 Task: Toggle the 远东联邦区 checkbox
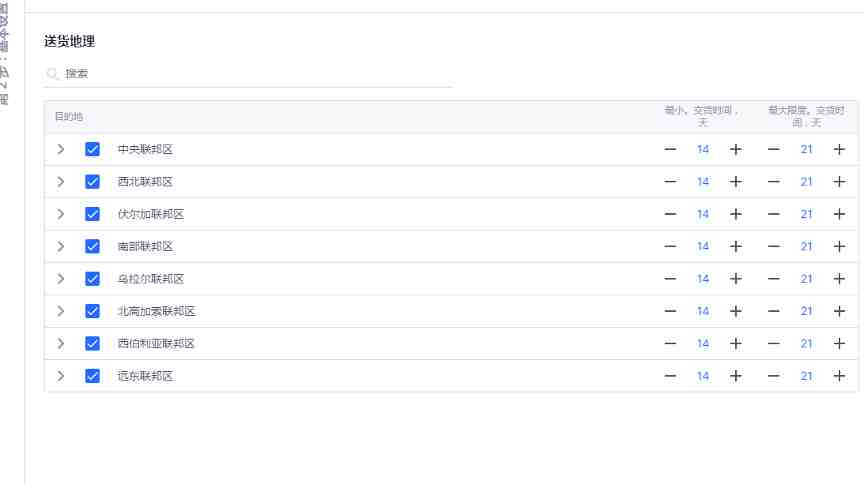tap(92, 376)
